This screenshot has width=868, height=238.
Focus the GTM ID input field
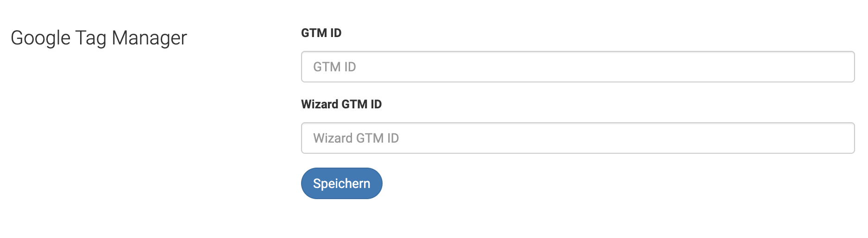coord(578,67)
